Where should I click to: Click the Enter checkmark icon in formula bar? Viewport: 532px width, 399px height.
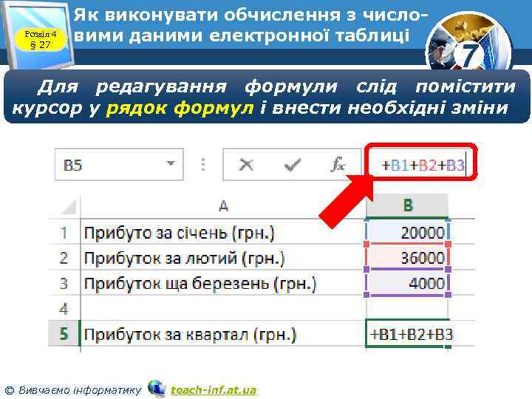pos(292,165)
